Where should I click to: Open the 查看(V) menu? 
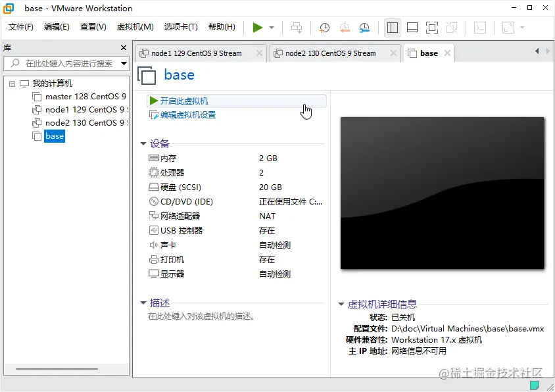coord(93,27)
